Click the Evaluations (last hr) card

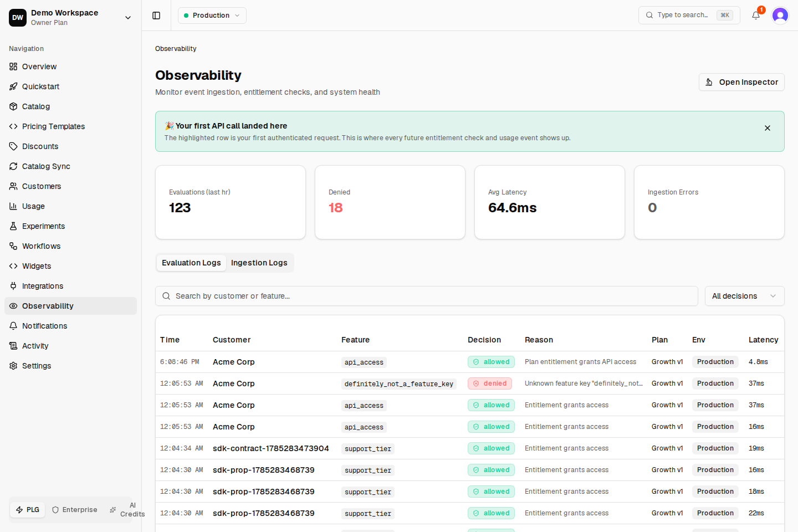[231, 202]
